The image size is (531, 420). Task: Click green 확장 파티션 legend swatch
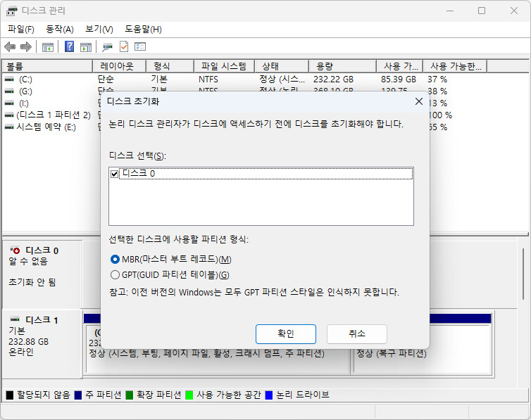coord(130,395)
